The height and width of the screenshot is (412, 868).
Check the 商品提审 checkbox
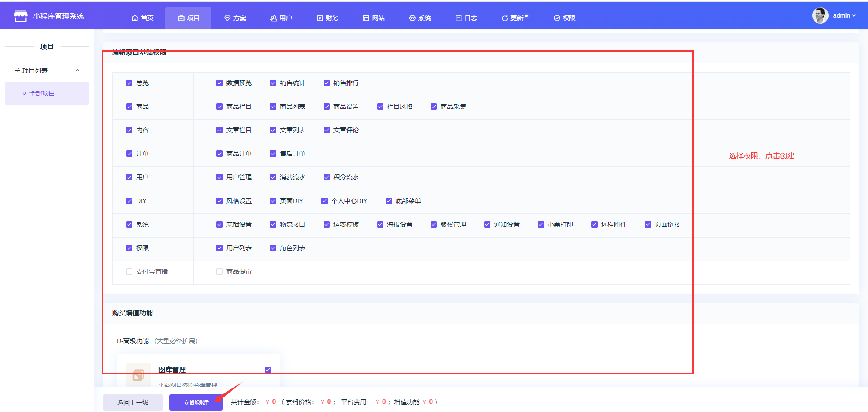pyautogui.click(x=220, y=271)
